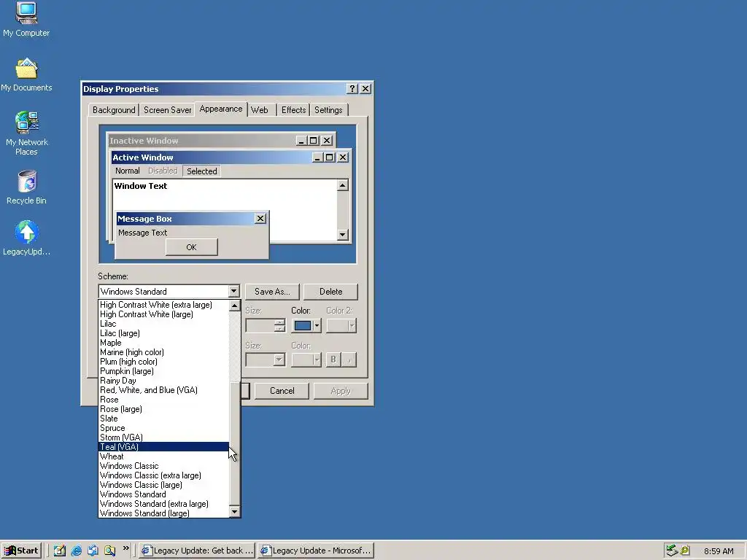The image size is (747, 560).
Task: Click the OK button in preview message box
Action: (192, 247)
